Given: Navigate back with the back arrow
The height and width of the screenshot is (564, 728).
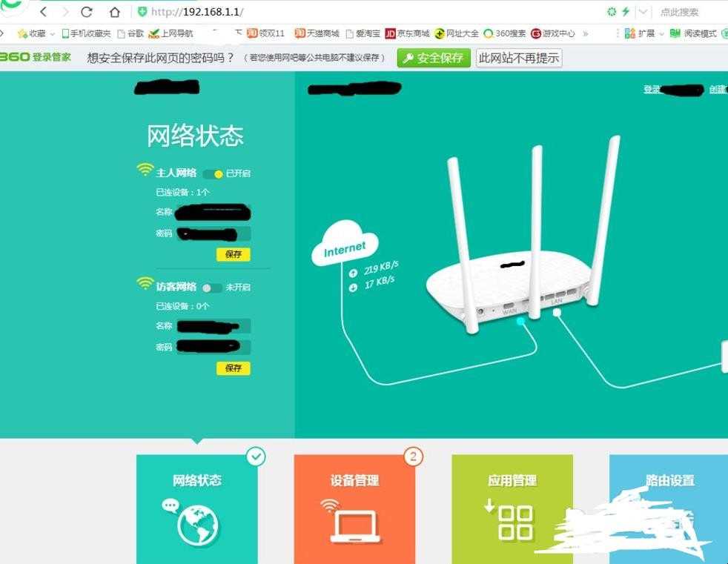Looking at the screenshot, I should [x=44, y=12].
